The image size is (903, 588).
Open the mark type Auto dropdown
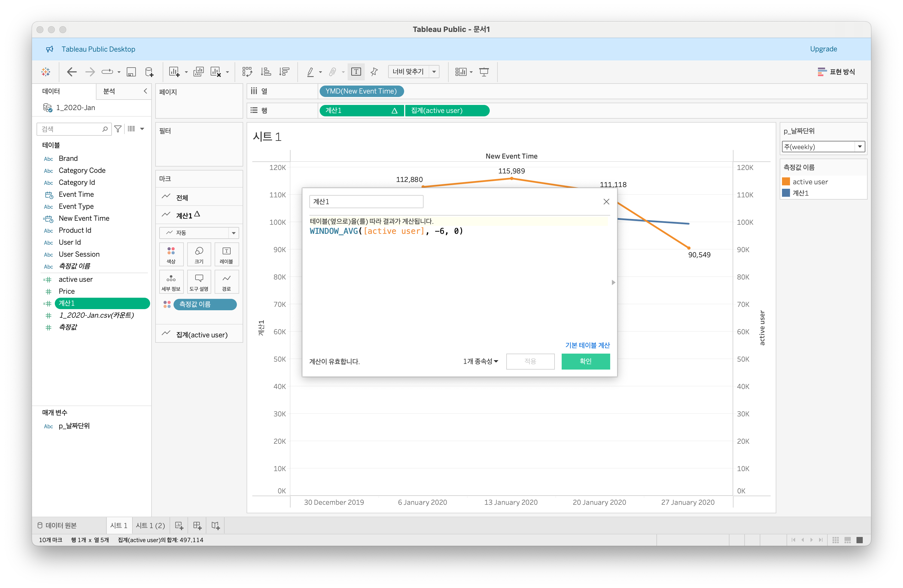tap(199, 233)
